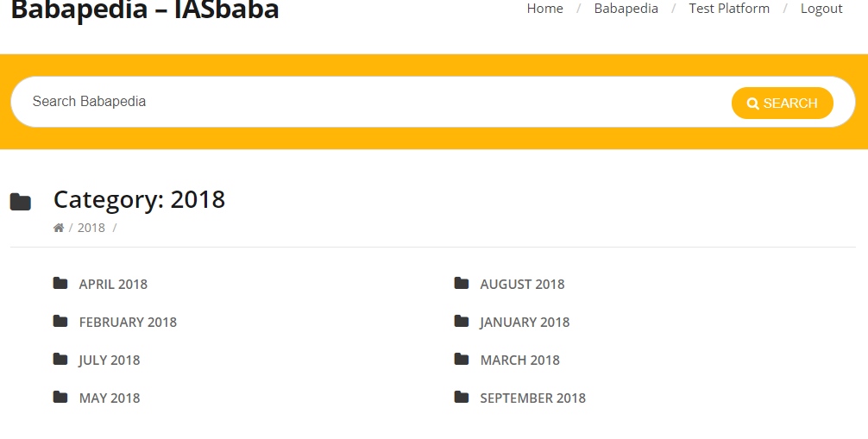Open the JANUARY 2018 category link
868x439 pixels.
coord(525,323)
